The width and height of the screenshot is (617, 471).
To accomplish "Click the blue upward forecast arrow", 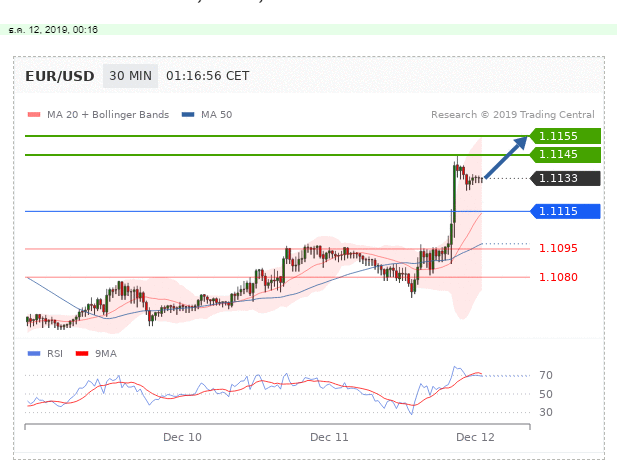I will coord(508,158).
